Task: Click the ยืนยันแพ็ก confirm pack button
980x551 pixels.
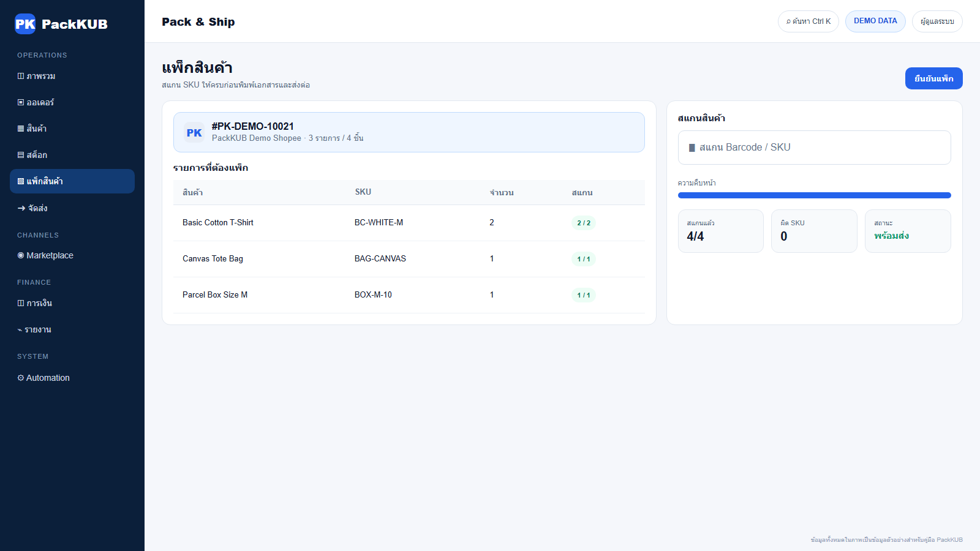Action: pyautogui.click(x=934, y=78)
